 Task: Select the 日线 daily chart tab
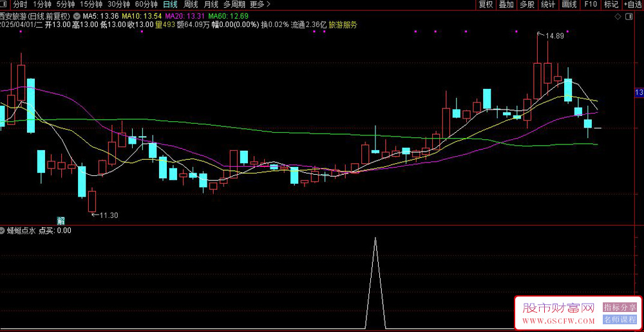click(170, 5)
